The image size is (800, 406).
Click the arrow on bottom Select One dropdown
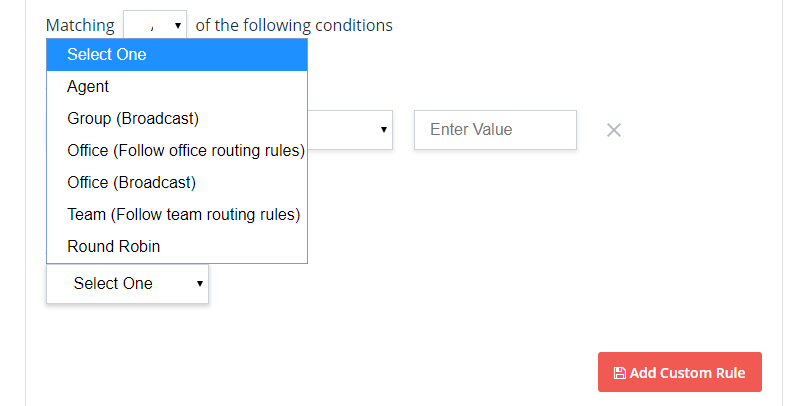pos(199,284)
